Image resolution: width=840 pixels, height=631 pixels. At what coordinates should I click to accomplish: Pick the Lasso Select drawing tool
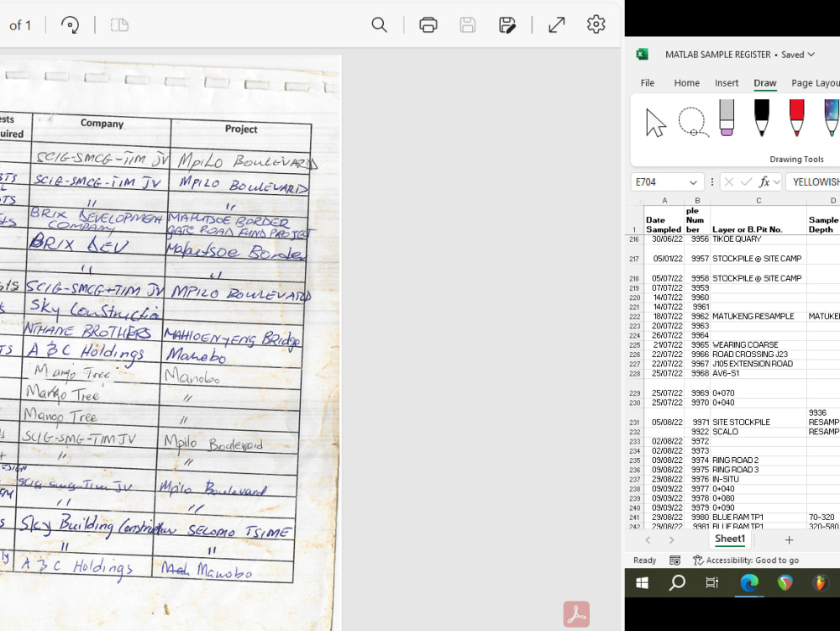[693, 122]
